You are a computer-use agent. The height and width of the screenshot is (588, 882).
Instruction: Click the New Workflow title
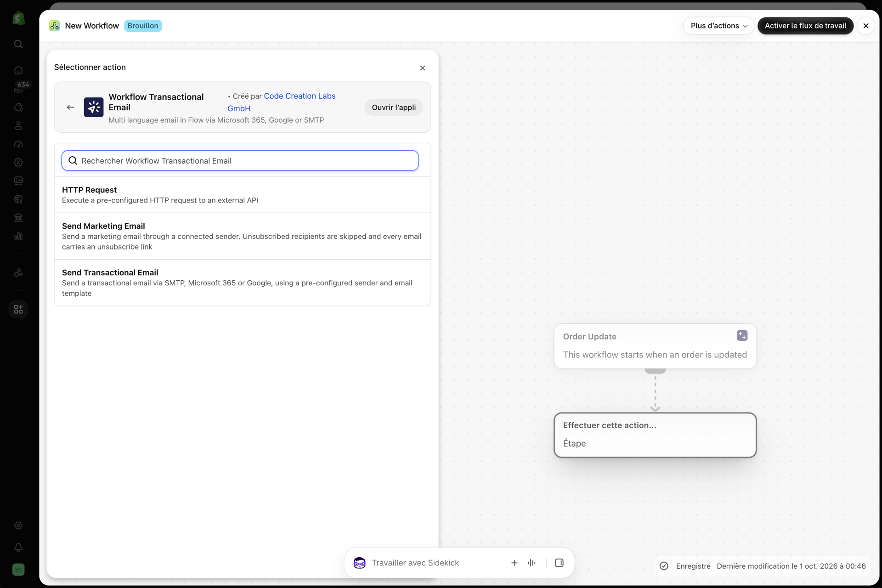(x=92, y=26)
